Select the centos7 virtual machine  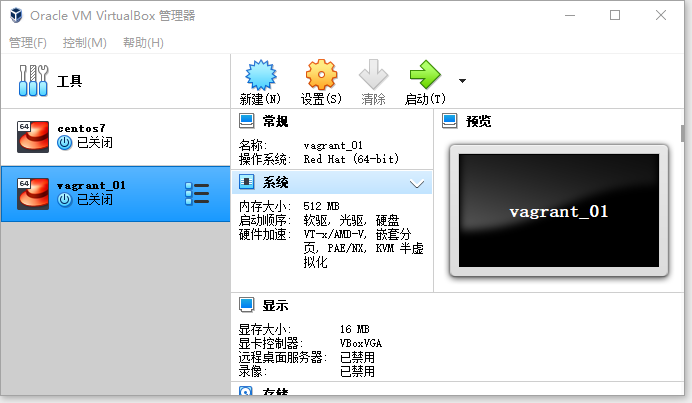tap(116, 137)
